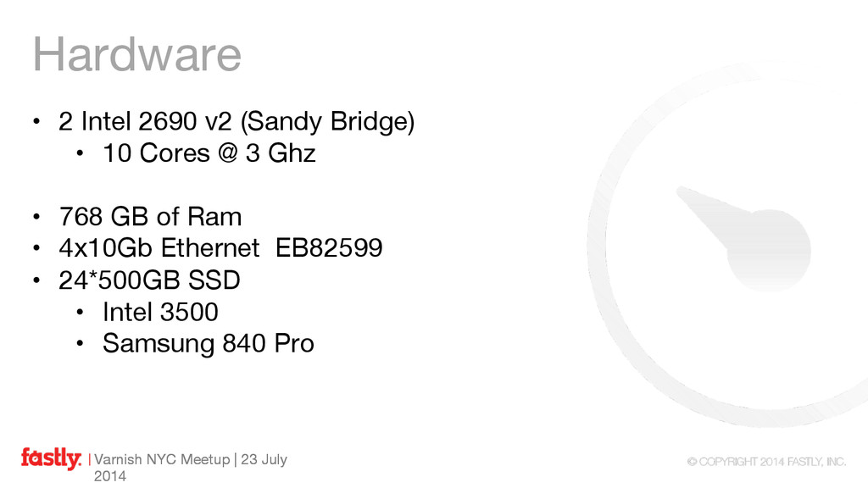Click the bullet point before 768 GB

(x=36, y=216)
